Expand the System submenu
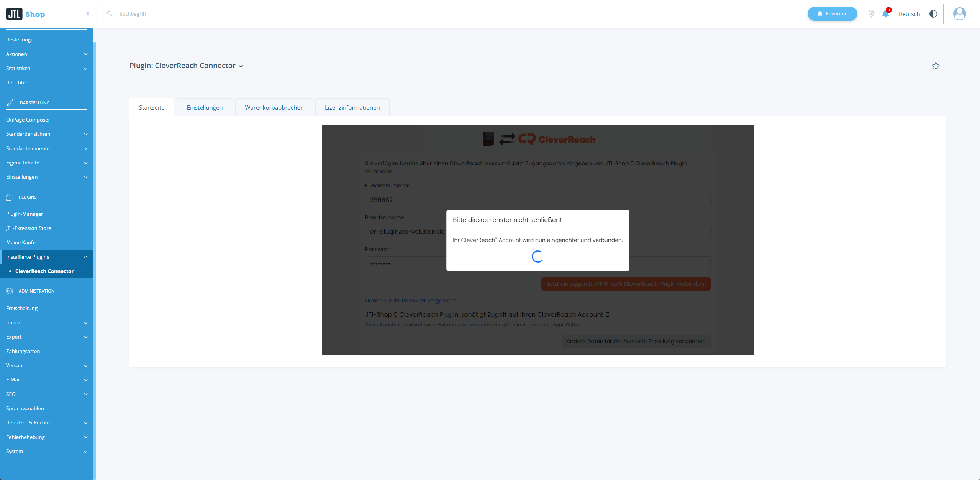This screenshot has width=980, height=480. pyautogui.click(x=47, y=451)
